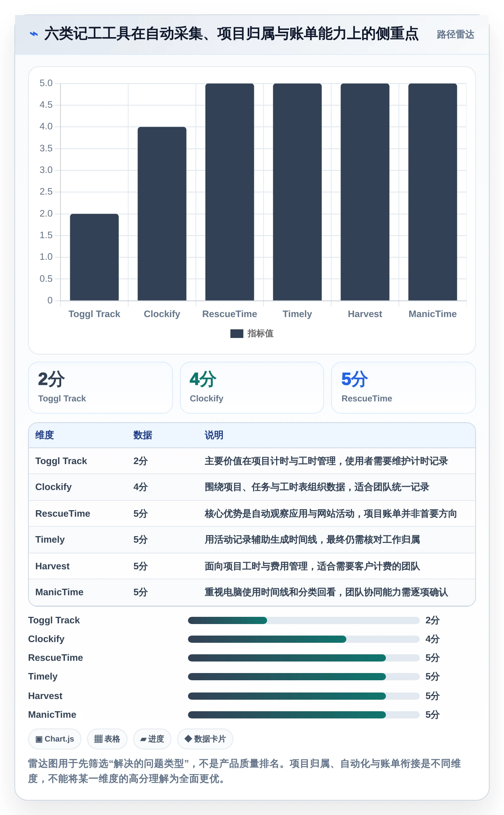Click Clockify cell in the table

(x=54, y=487)
